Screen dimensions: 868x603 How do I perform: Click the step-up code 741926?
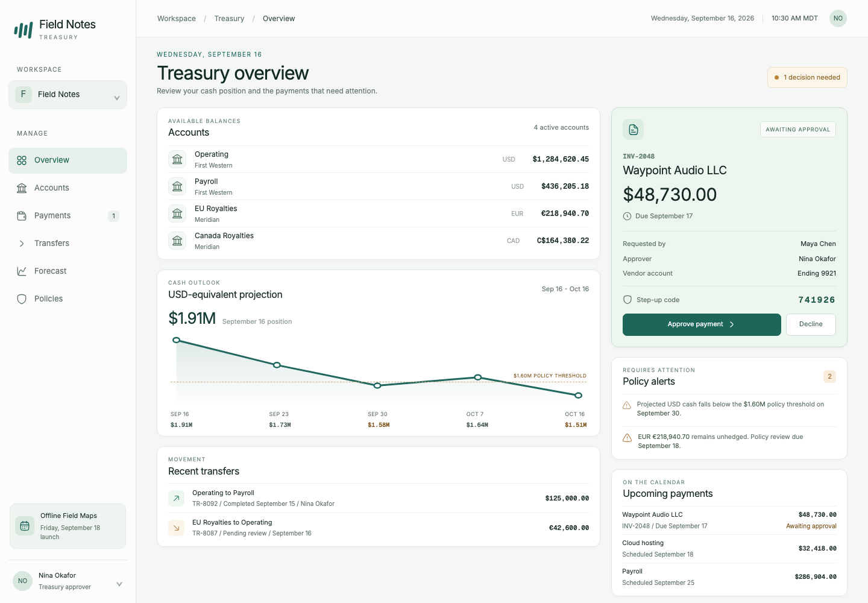pos(817,300)
